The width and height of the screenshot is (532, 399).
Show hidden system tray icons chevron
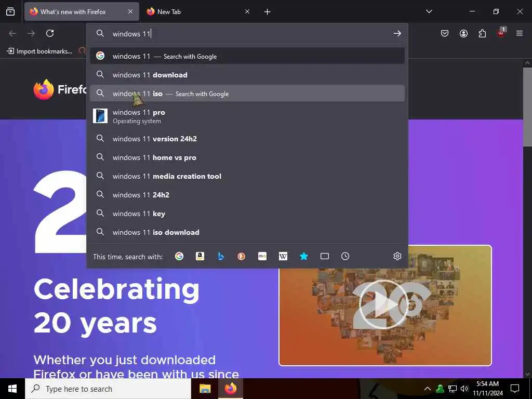[428, 389]
